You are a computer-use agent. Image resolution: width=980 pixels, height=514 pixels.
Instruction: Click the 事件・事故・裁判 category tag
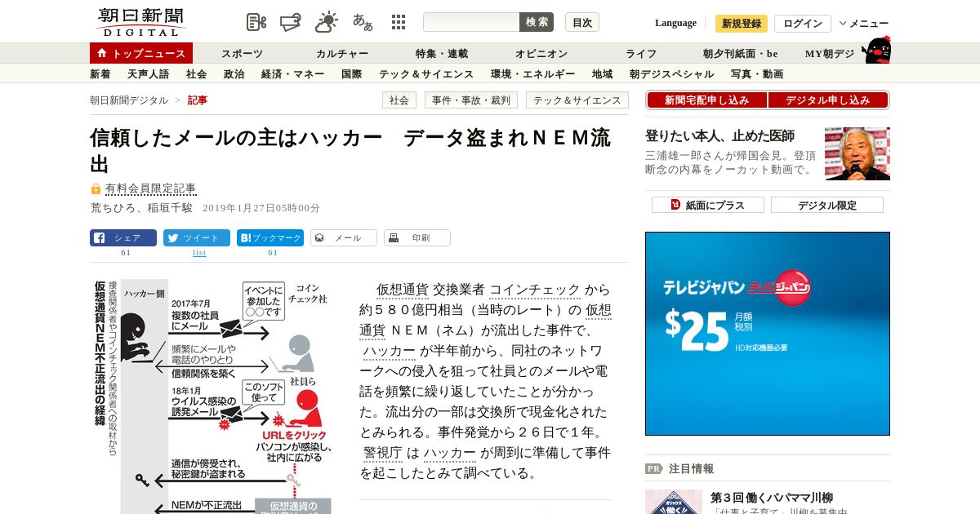tap(471, 100)
